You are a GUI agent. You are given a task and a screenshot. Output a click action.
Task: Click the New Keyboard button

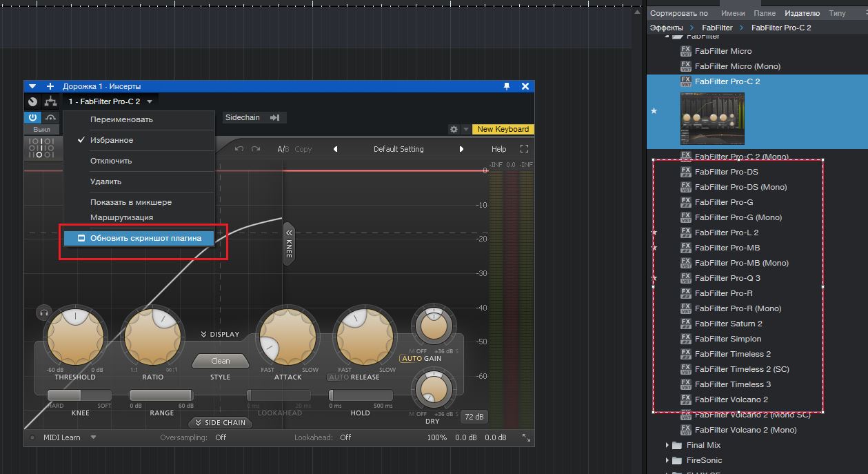(x=503, y=129)
